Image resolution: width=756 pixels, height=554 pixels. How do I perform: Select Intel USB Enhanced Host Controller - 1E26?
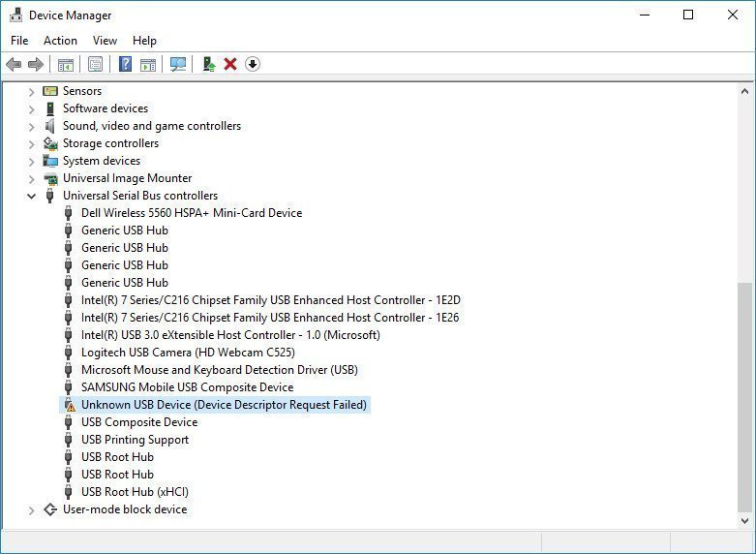[270, 318]
